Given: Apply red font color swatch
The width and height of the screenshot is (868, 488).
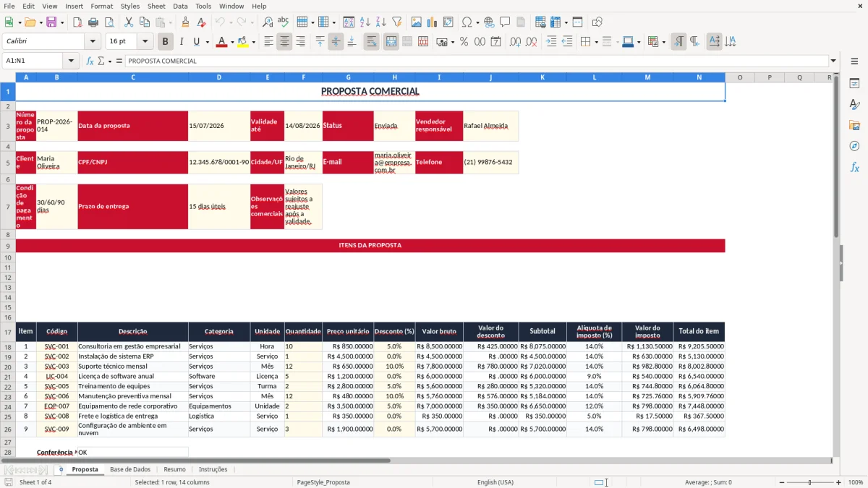Looking at the screenshot, I should tap(221, 42).
